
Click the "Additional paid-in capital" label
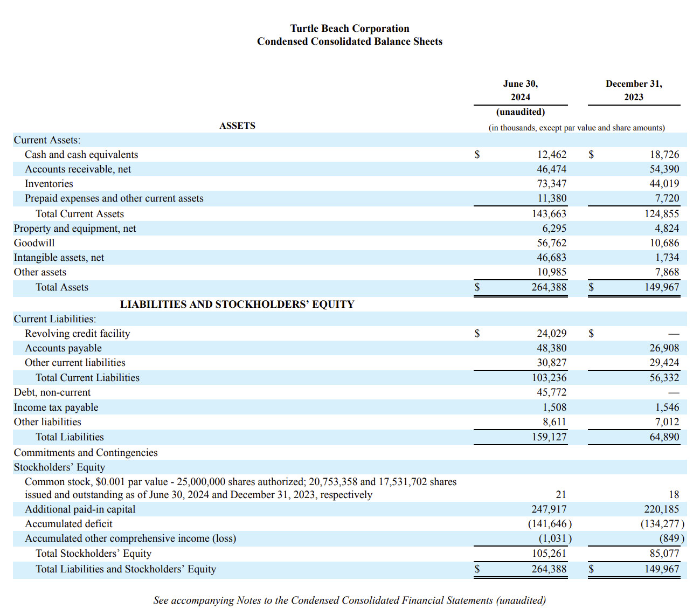(x=80, y=509)
